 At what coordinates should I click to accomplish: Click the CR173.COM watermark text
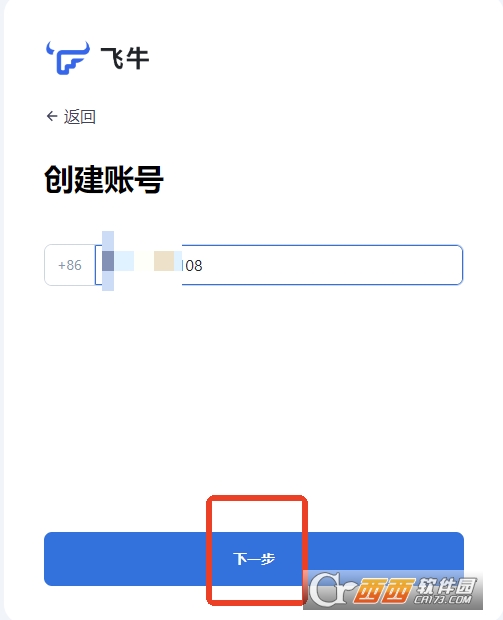tap(443, 599)
